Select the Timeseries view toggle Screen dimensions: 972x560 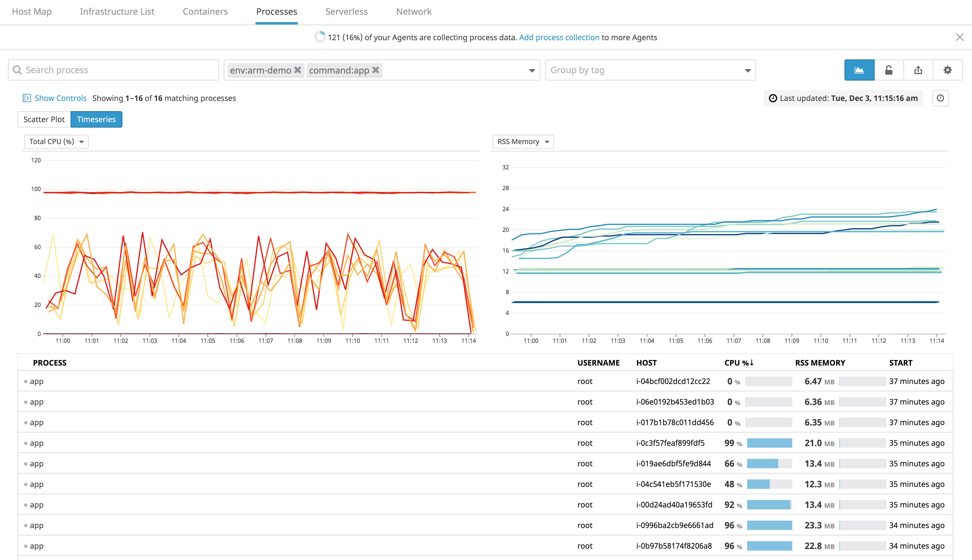click(x=96, y=119)
